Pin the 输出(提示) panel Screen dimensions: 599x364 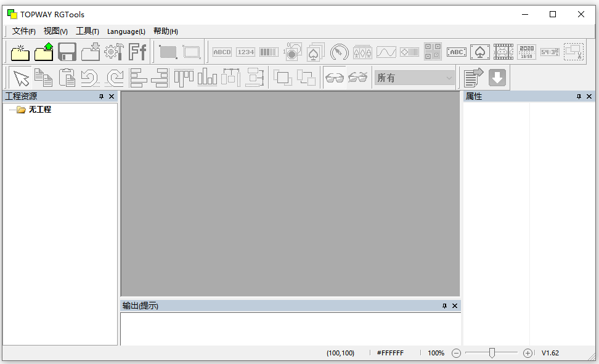[444, 306]
